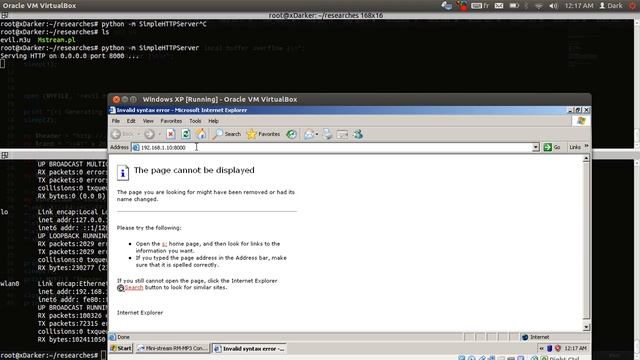Open the Ubuntu mail envelope indicator

[x=499, y=6]
